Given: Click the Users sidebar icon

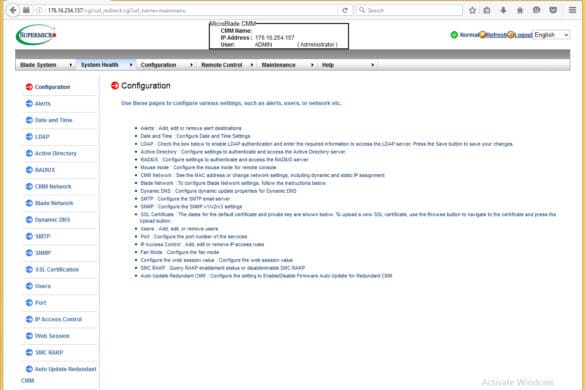Looking at the screenshot, I should (29, 286).
